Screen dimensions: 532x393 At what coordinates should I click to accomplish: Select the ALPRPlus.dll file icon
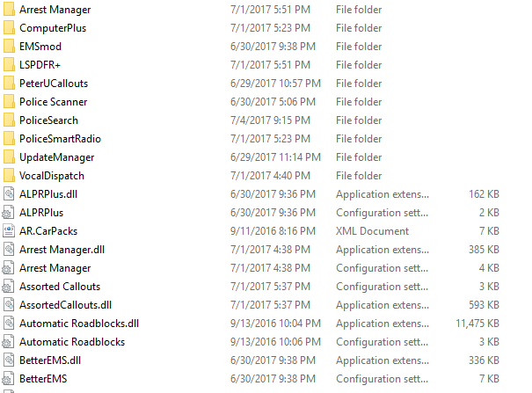click(9, 194)
